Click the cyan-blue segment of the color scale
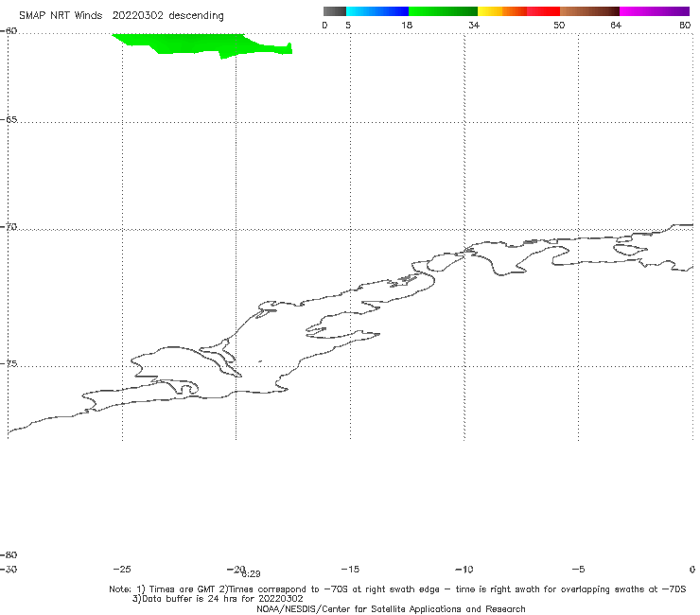The image size is (700, 615). [x=377, y=11]
